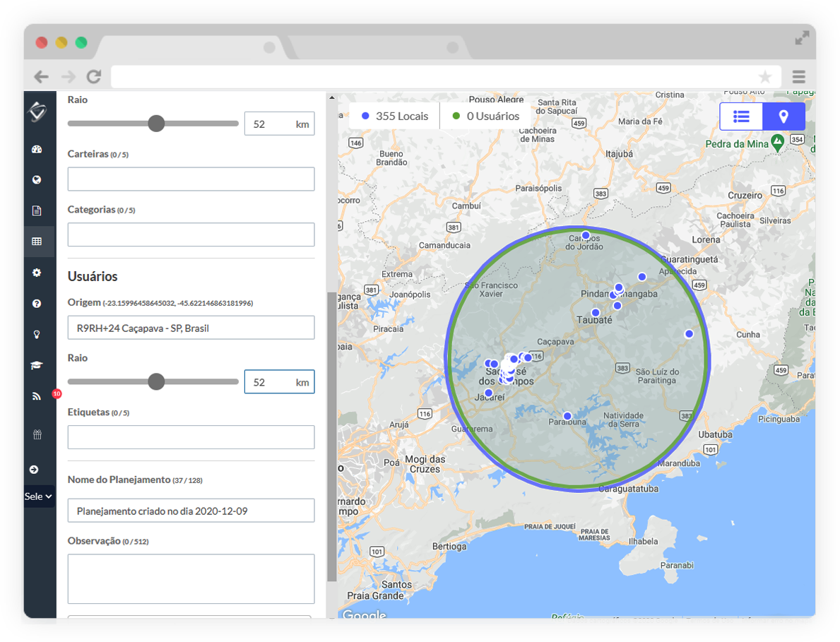This screenshot has height=642, width=840.
Task: Open the dashboard gauge icon
Action: (37, 150)
